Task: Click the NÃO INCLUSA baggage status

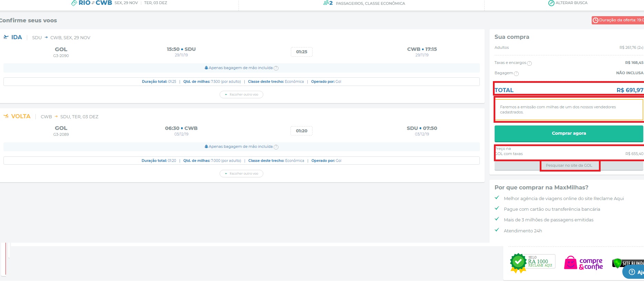Action: pos(630,73)
